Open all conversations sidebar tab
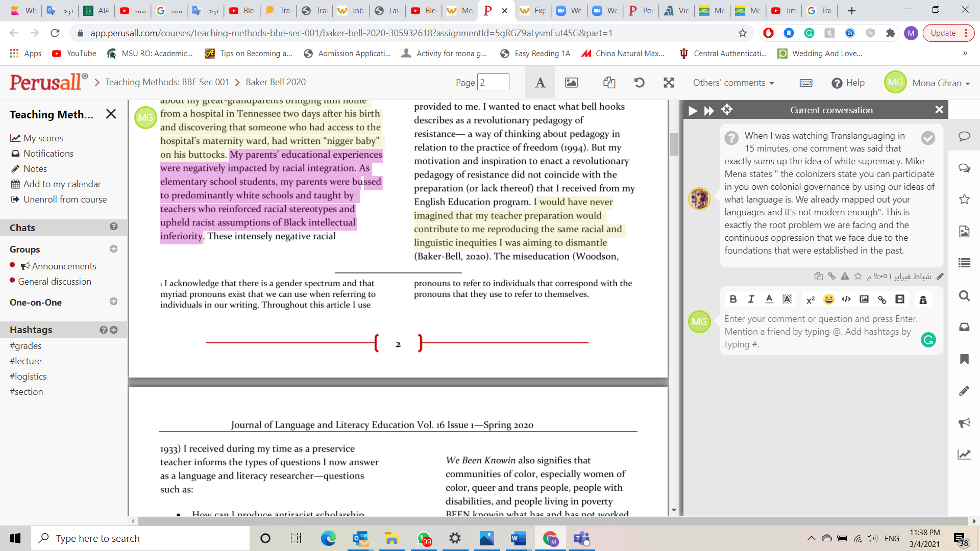The height and width of the screenshot is (551, 980). pos(964,168)
